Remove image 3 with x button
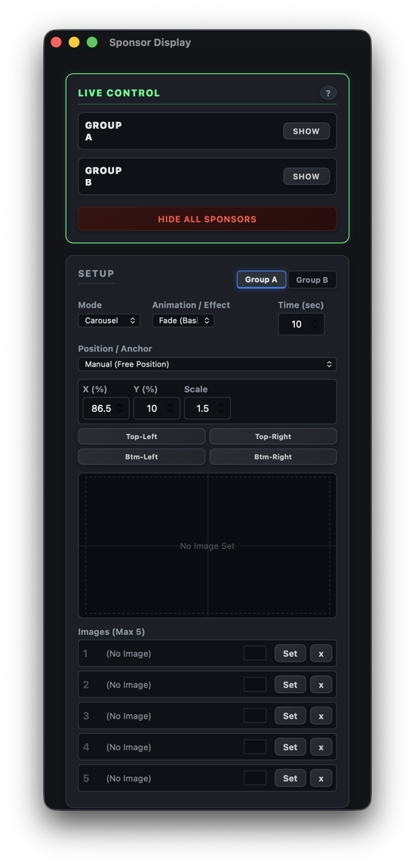The height and width of the screenshot is (868, 415). coord(321,716)
